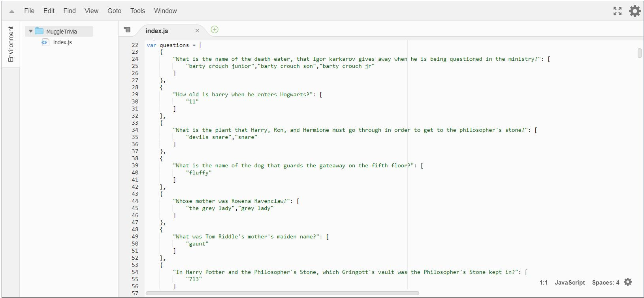Open the Tools menu
This screenshot has width=644, height=298.
[137, 11]
